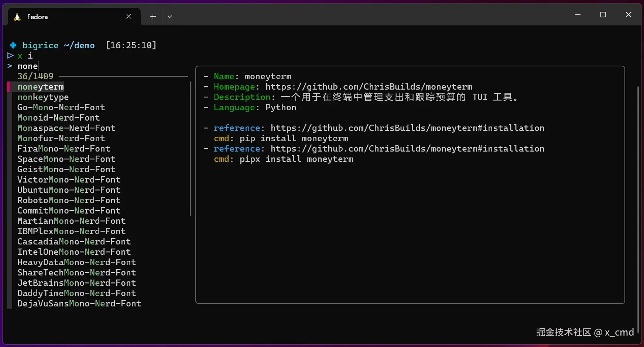Screen dimensions: 644x347
Task: Select MartianMono-Nerd-Font in the list
Action: tap(71, 221)
